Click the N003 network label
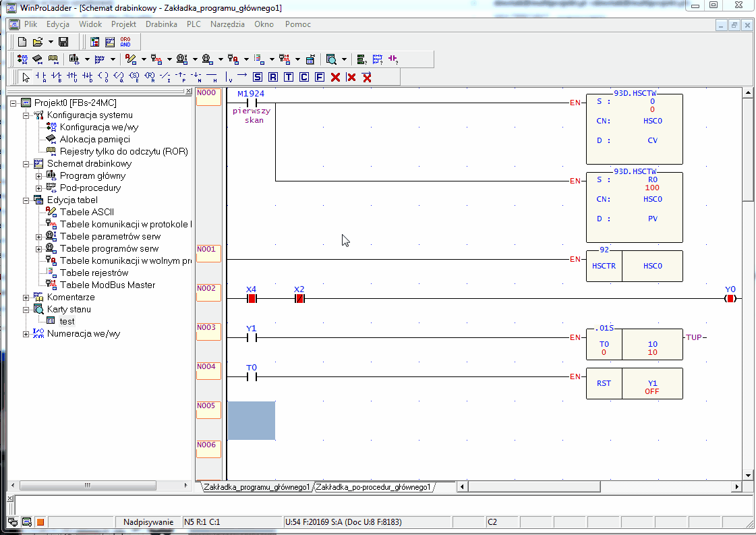 208,332
